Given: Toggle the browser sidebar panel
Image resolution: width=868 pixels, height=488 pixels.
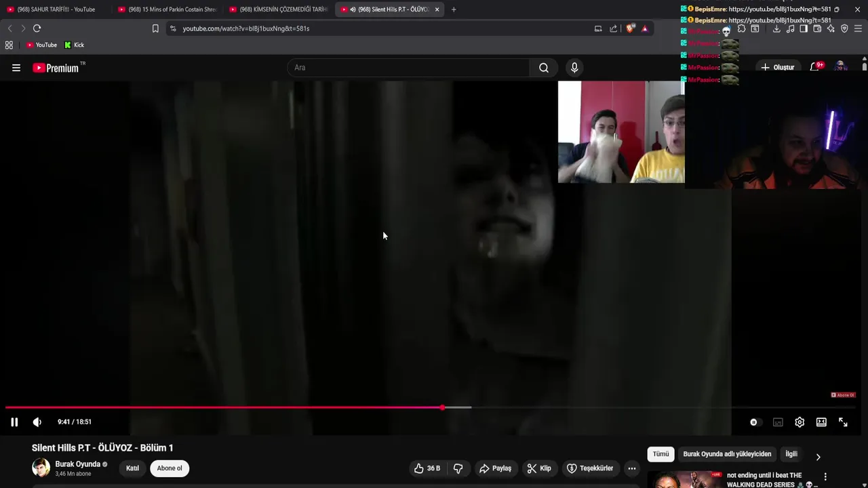Looking at the screenshot, I should click(x=804, y=28).
